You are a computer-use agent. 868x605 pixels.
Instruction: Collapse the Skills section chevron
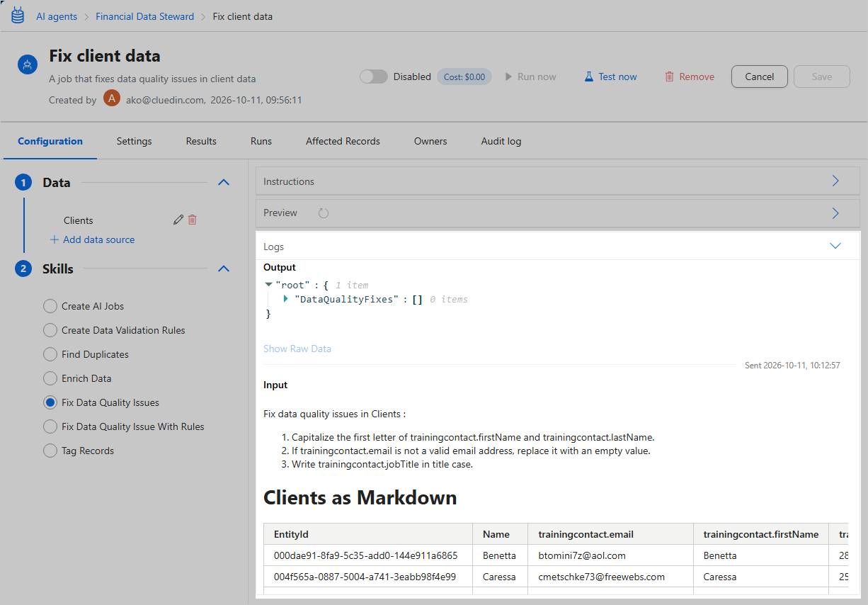tap(224, 268)
